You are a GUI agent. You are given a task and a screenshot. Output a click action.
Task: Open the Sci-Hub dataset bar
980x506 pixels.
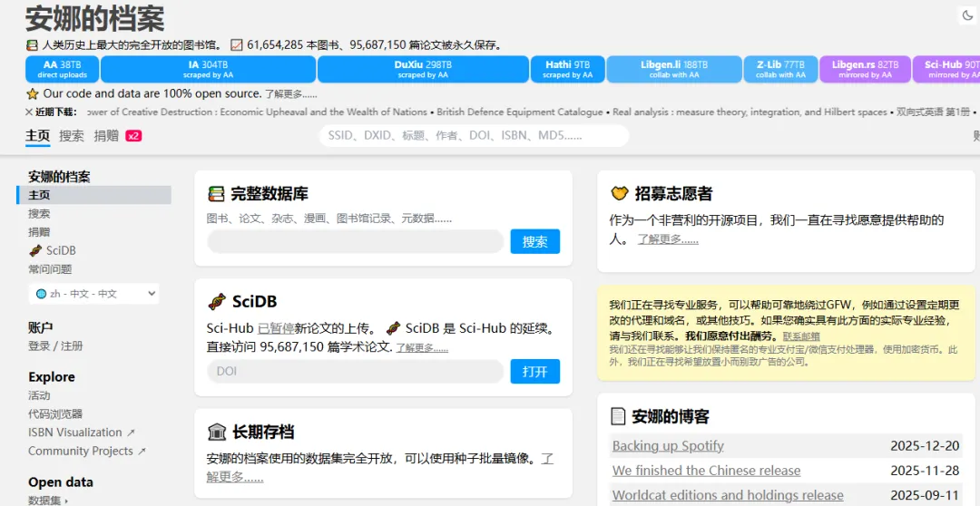click(946, 69)
